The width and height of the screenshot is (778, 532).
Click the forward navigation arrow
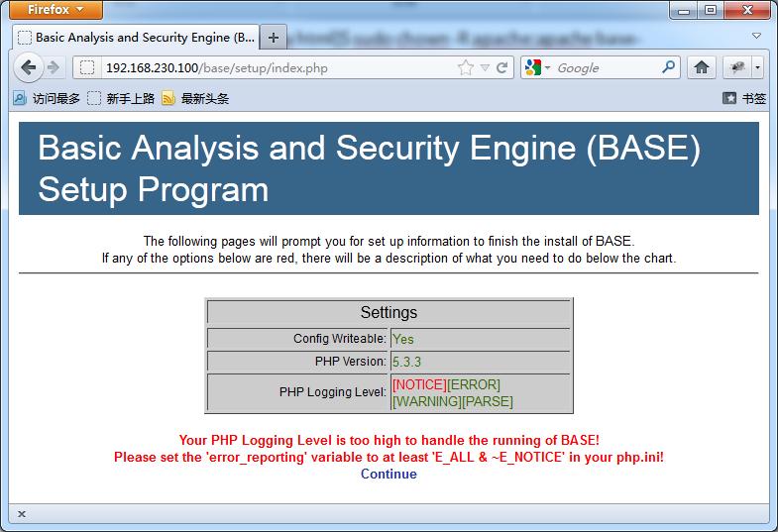click(x=54, y=67)
